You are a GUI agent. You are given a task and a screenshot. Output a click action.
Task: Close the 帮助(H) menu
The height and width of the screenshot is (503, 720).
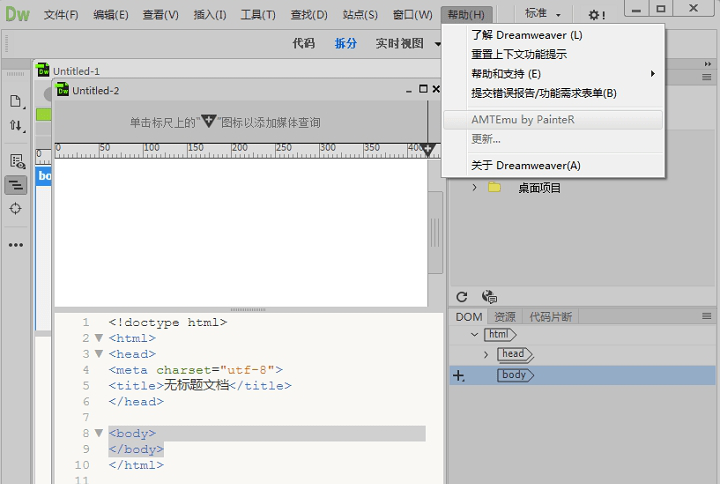pos(466,15)
